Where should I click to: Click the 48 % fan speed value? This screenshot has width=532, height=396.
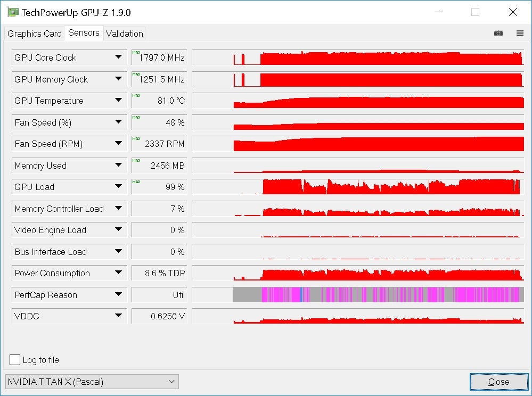[159, 122]
